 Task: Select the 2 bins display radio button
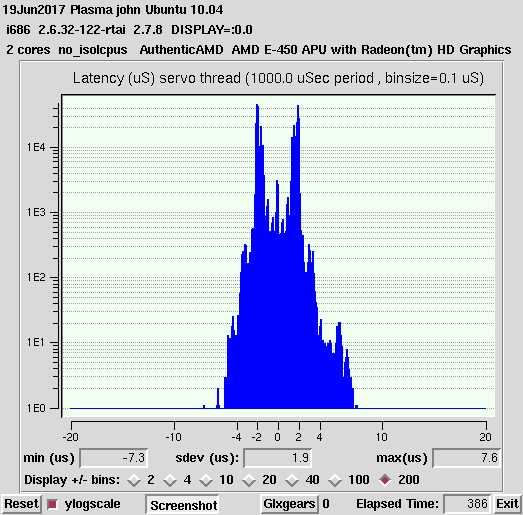tap(134, 480)
